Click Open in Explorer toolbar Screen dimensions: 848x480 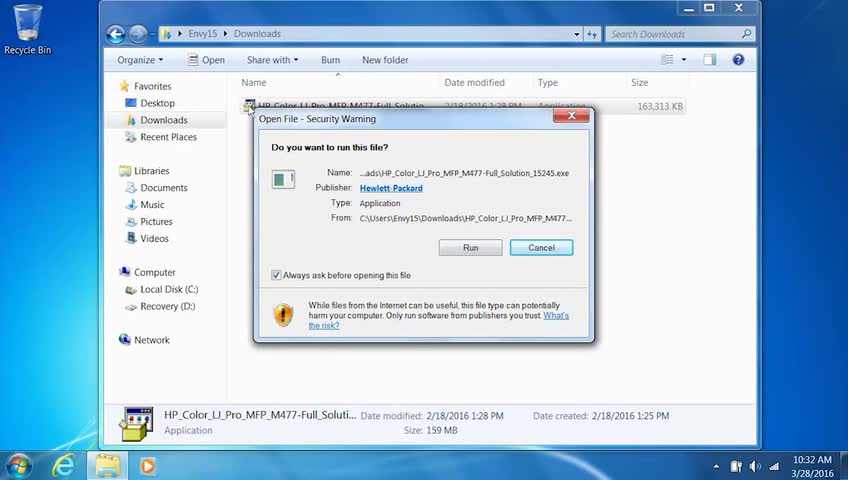click(206, 60)
